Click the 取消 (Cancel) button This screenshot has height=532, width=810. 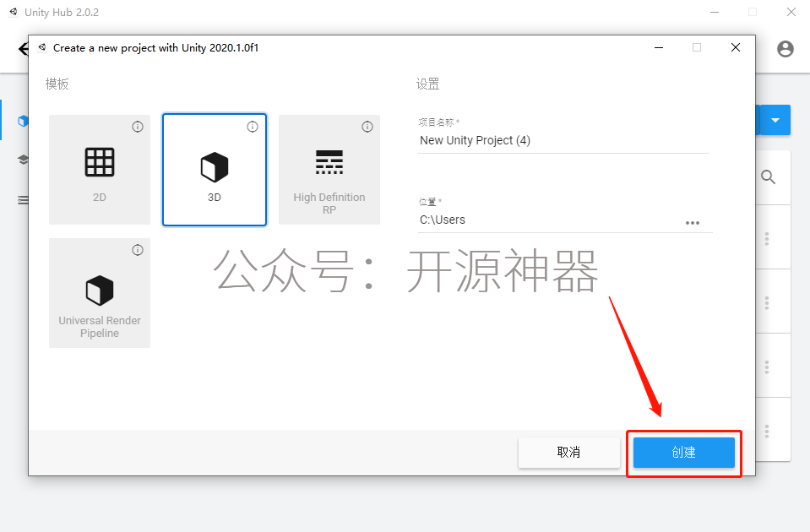click(x=568, y=453)
